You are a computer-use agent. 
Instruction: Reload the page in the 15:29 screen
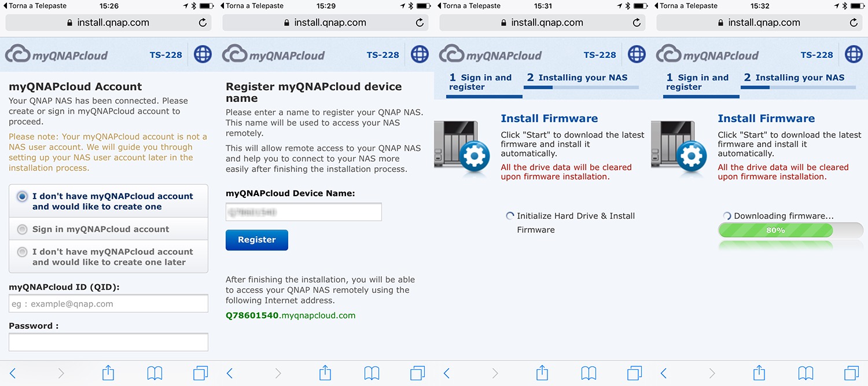(420, 23)
